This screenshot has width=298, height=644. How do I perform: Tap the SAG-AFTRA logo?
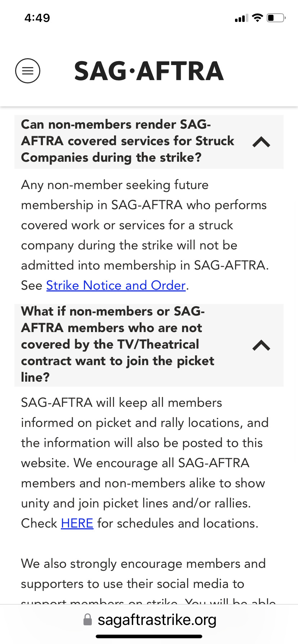[x=149, y=71]
